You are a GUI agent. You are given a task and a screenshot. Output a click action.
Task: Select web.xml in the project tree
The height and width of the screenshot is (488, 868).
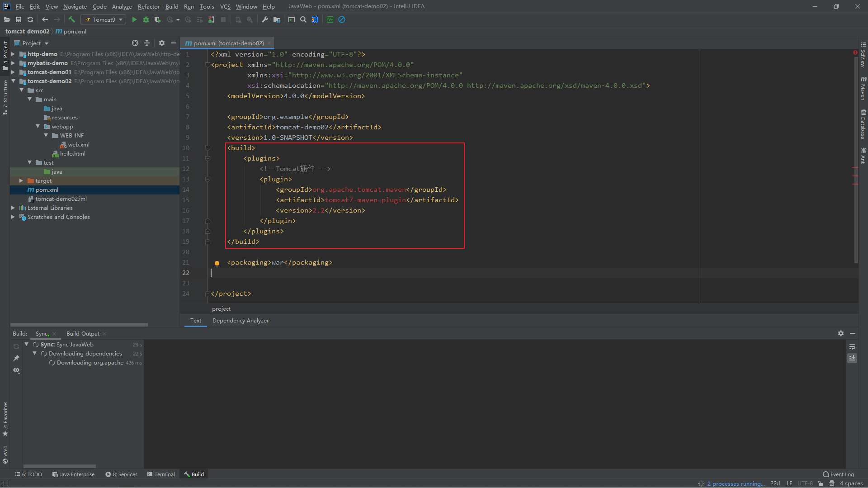click(x=75, y=145)
